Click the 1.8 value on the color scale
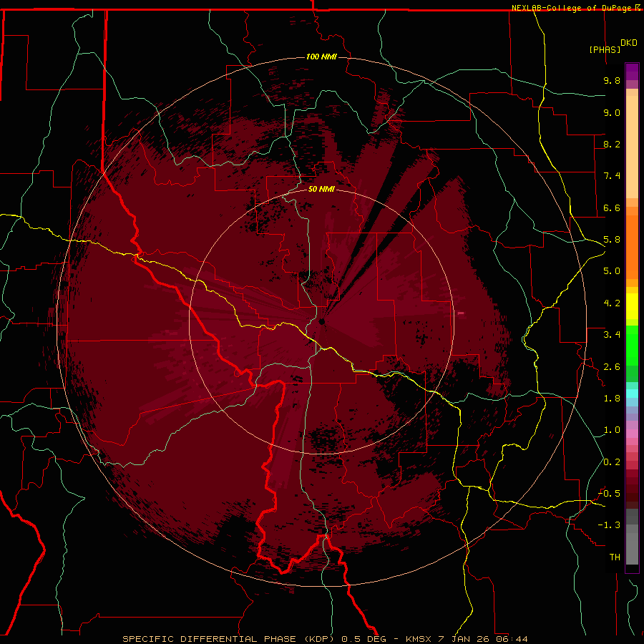 [x=612, y=399]
